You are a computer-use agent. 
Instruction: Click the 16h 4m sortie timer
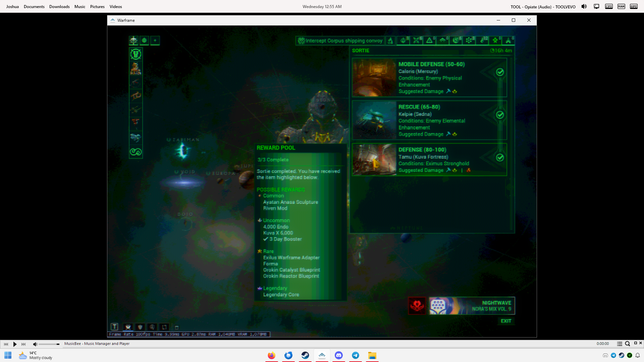pyautogui.click(x=501, y=51)
